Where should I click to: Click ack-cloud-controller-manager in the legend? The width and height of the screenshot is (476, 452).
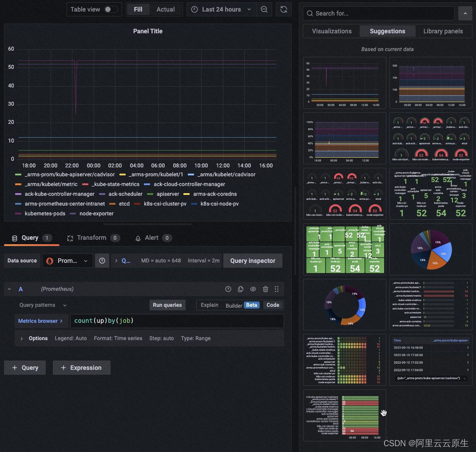point(190,184)
